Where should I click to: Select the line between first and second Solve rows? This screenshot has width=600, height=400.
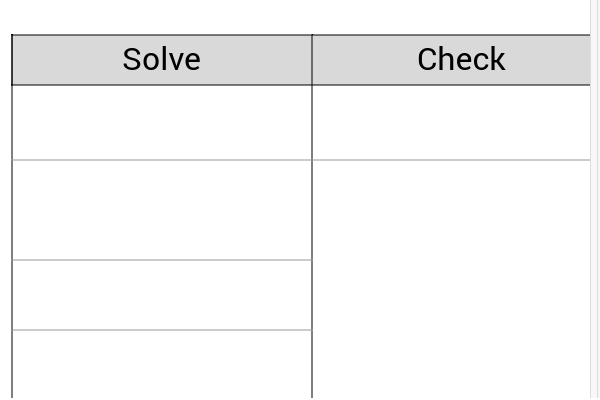[162, 160]
